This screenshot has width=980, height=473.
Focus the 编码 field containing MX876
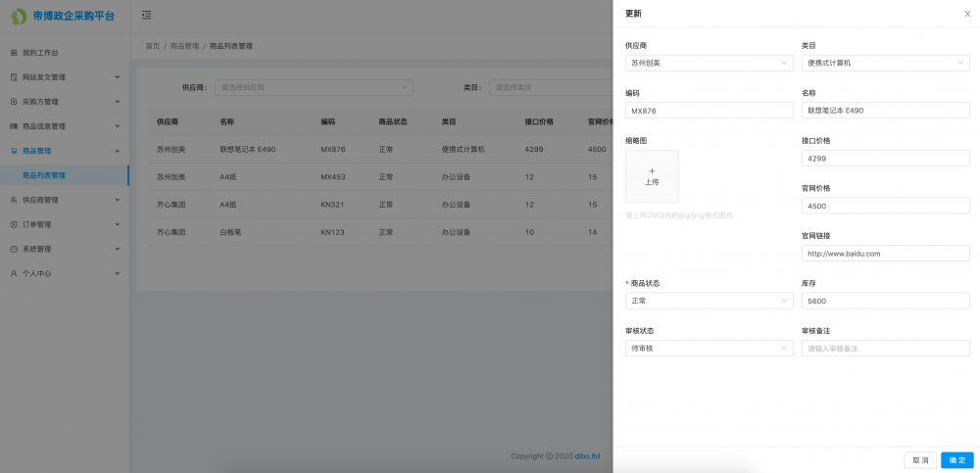(709, 111)
